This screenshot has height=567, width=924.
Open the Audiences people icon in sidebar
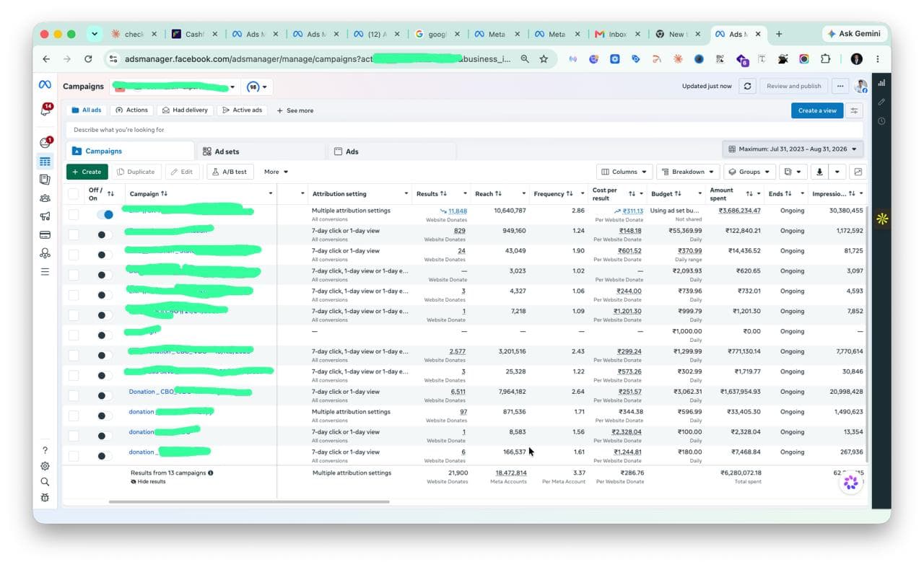(x=45, y=198)
